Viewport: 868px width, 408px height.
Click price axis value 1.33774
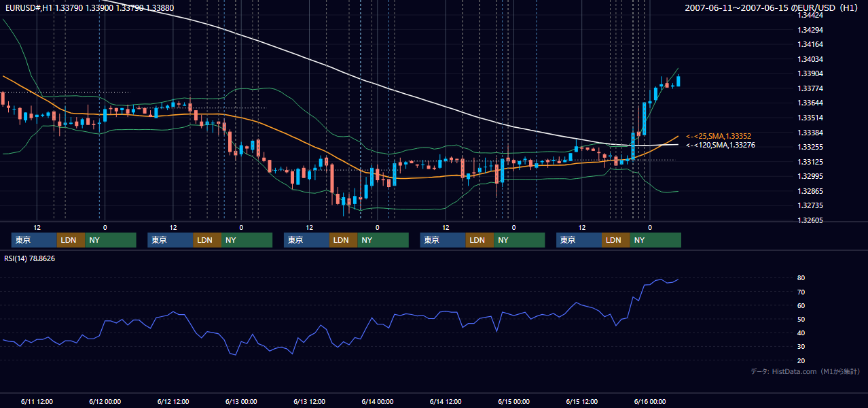coord(810,88)
